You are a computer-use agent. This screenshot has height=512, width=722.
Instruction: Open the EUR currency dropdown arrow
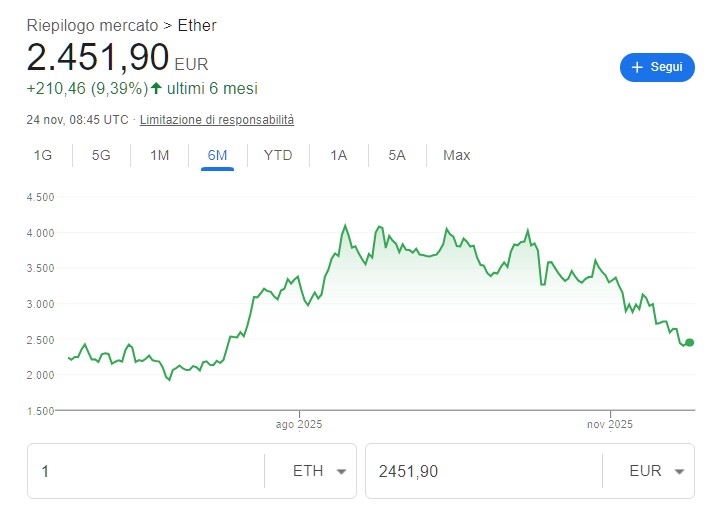click(x=679, y=472)
